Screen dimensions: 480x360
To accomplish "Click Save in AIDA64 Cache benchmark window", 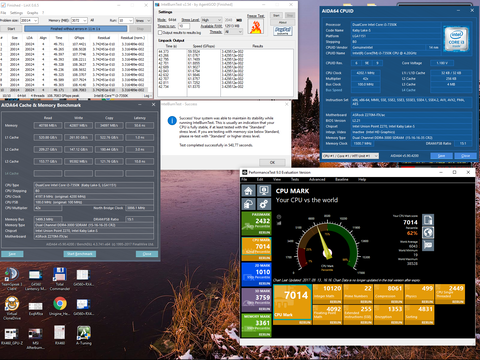I will 12,254.
